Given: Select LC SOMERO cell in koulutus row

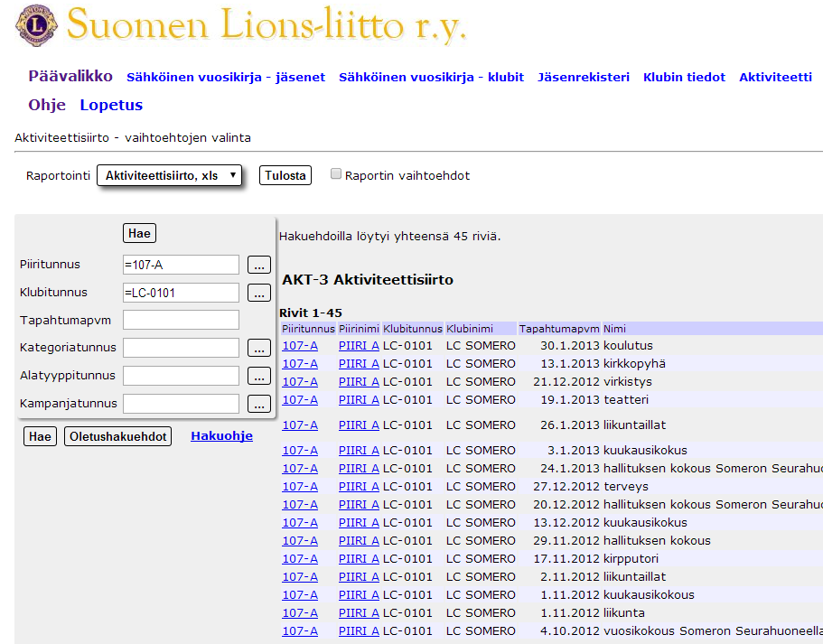Looking at the screenshot, I should (481, 346).
